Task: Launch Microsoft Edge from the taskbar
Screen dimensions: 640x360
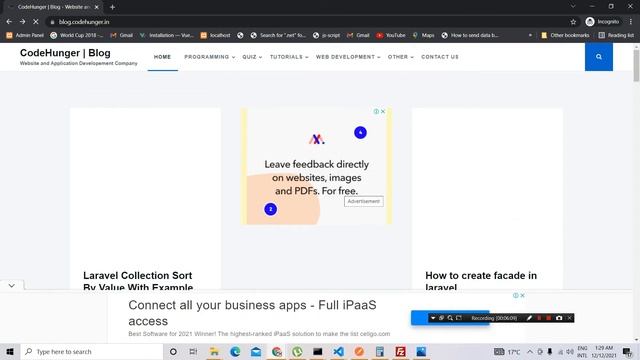Action: point(235,351)
